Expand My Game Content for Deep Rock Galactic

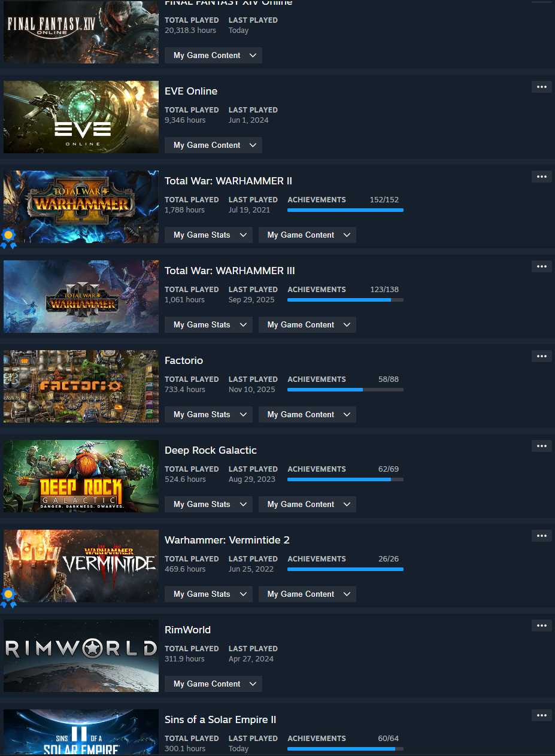(307, 504)
